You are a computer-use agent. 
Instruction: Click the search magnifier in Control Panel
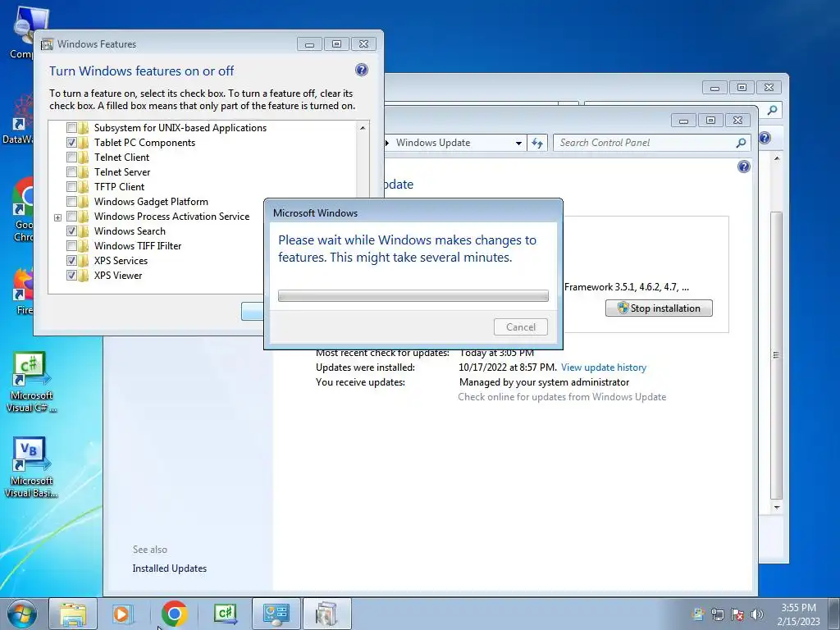741,143
